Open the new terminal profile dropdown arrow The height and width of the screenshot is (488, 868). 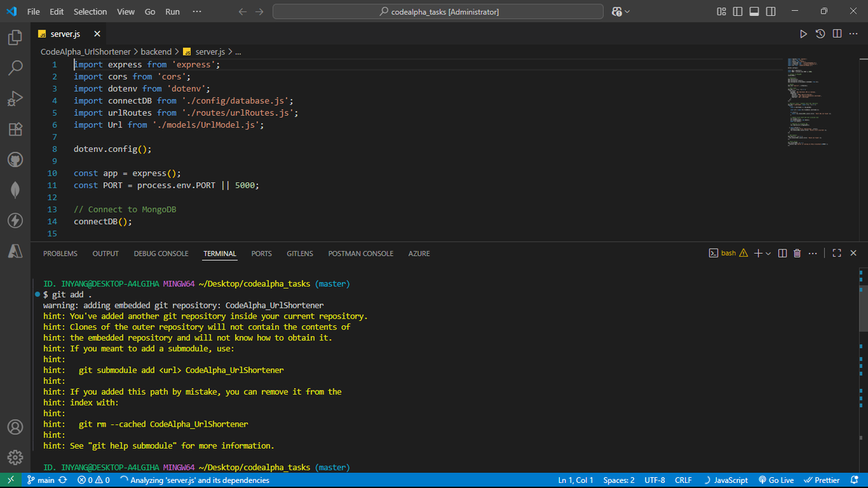(x=767, y=253)
